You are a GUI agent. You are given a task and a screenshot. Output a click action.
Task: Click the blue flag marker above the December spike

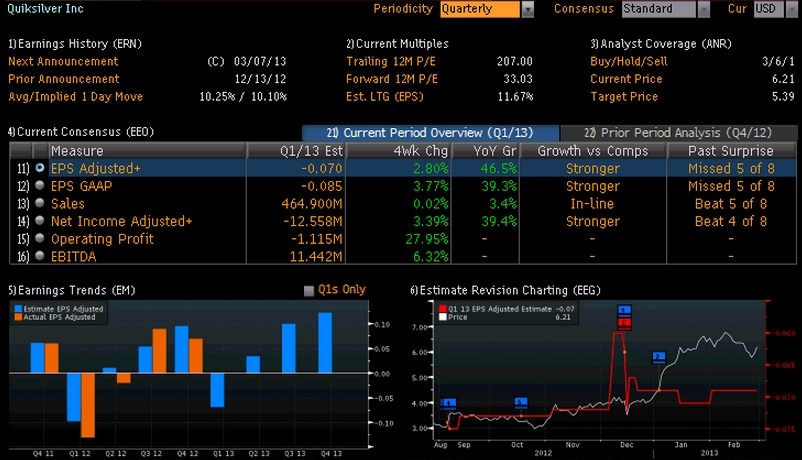624,310
